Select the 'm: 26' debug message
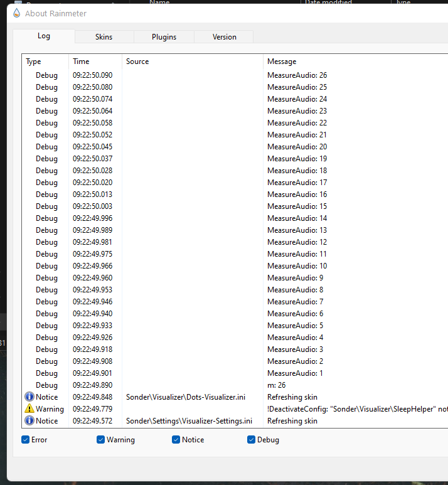The height and width of the screenshot is (485, 448). click(276, 385)
